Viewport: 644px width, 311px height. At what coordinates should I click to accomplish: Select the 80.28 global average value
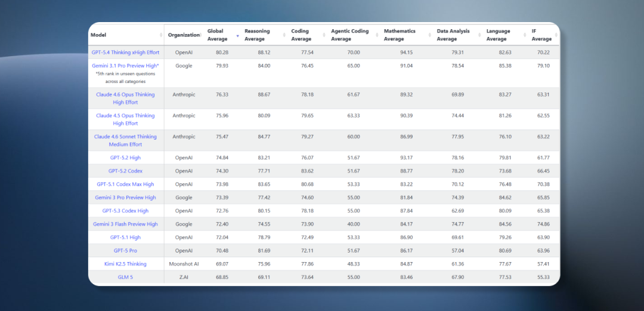222,53
